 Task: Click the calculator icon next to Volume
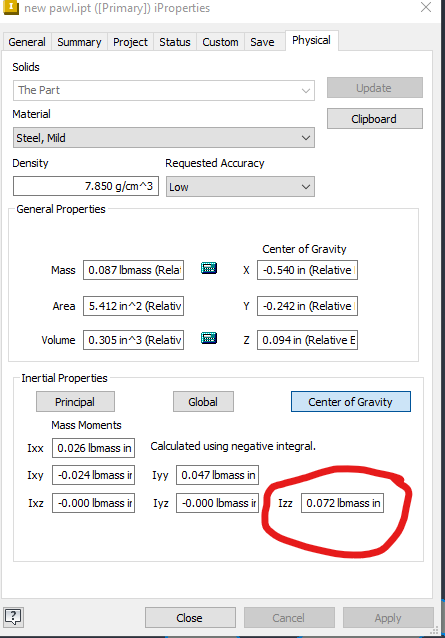pos(209,339)
